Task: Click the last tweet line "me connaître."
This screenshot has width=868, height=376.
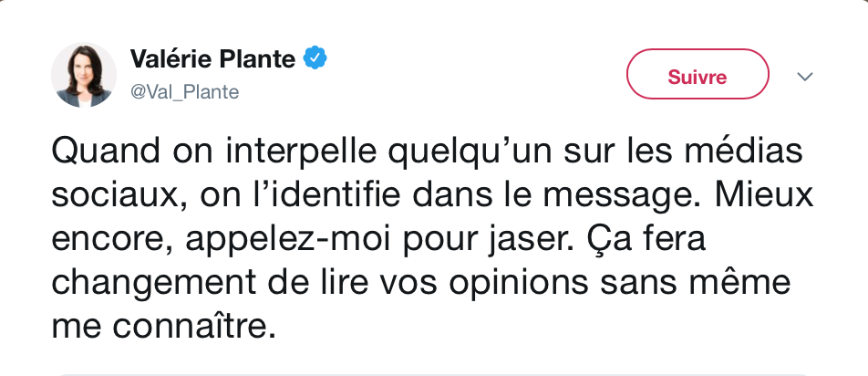Action: [x=163, y=328]
